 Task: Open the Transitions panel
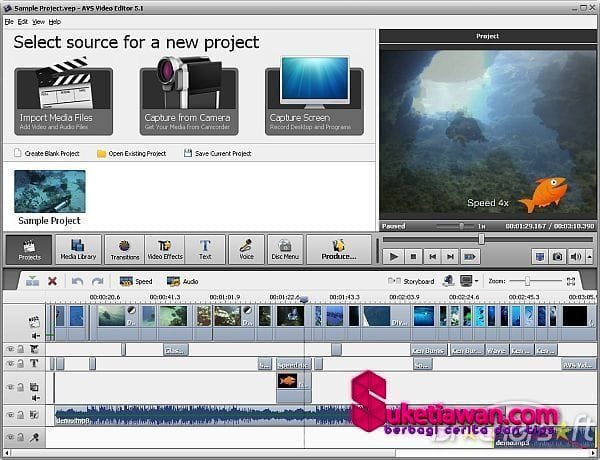coord(124,249)
